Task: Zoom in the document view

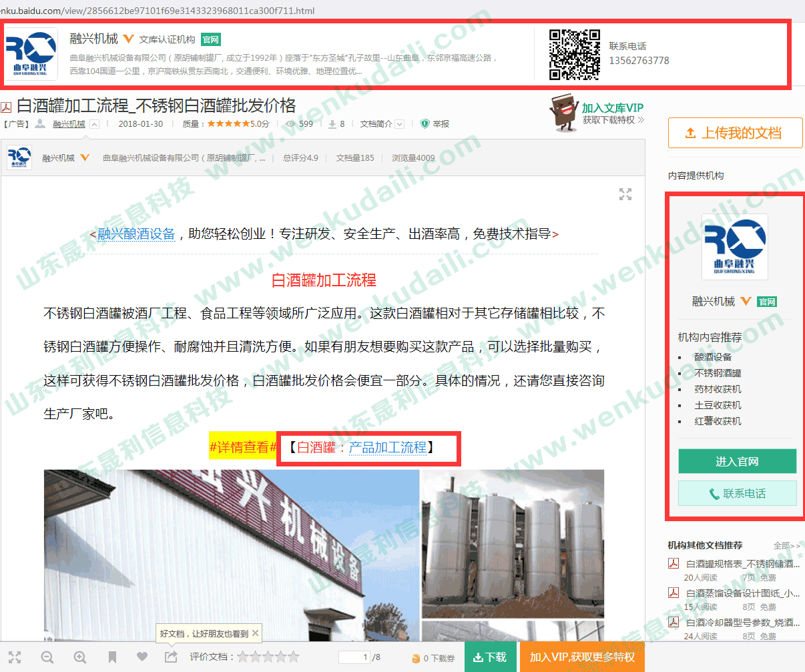Action: pos(80,657)
